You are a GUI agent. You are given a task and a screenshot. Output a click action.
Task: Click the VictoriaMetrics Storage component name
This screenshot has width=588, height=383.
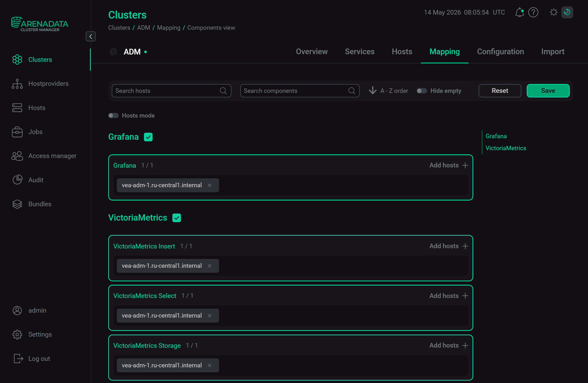coord(147,346)
